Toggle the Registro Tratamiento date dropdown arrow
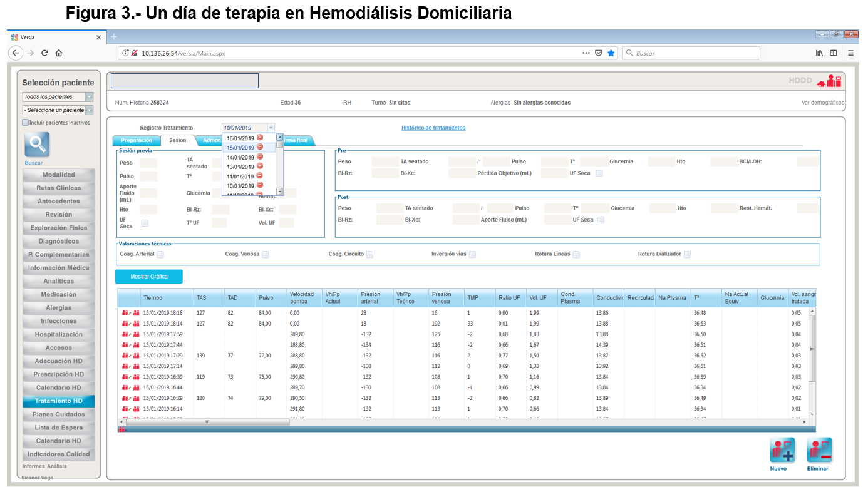Viewport: 868px width, 487px height. 271,128
